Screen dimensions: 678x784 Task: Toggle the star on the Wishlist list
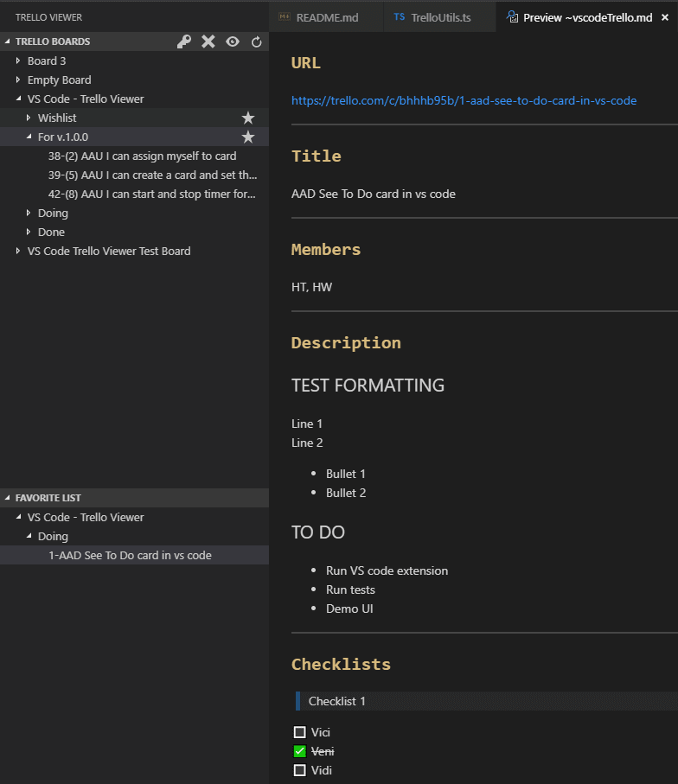click(x=248, y=118)
